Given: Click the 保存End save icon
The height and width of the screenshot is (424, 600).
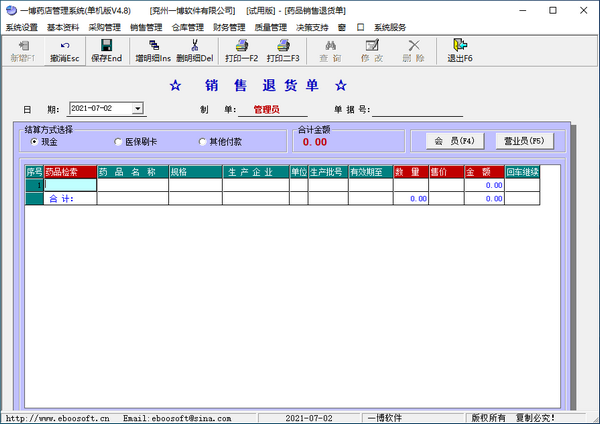Looking at the screenshot, I should [x=106, y=45].
